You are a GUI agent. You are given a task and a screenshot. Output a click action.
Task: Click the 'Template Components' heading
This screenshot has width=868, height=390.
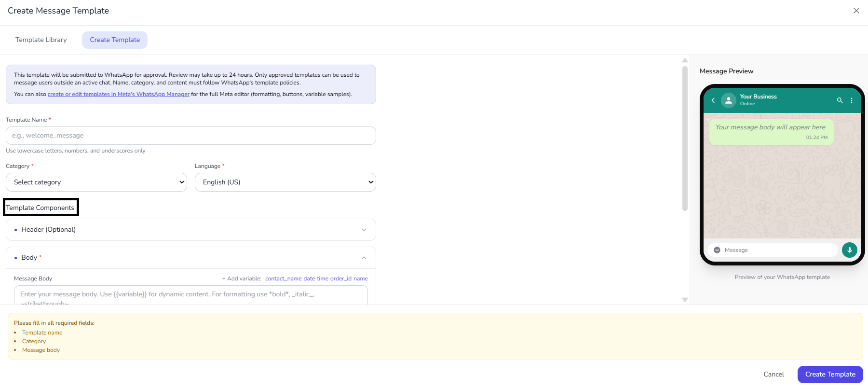[x=41, y=208]
